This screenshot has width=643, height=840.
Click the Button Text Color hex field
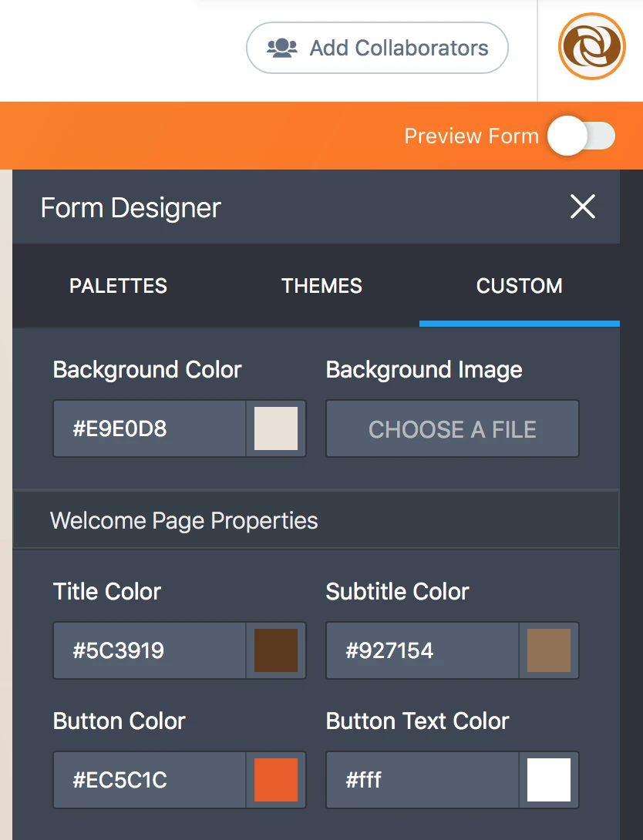422,780
